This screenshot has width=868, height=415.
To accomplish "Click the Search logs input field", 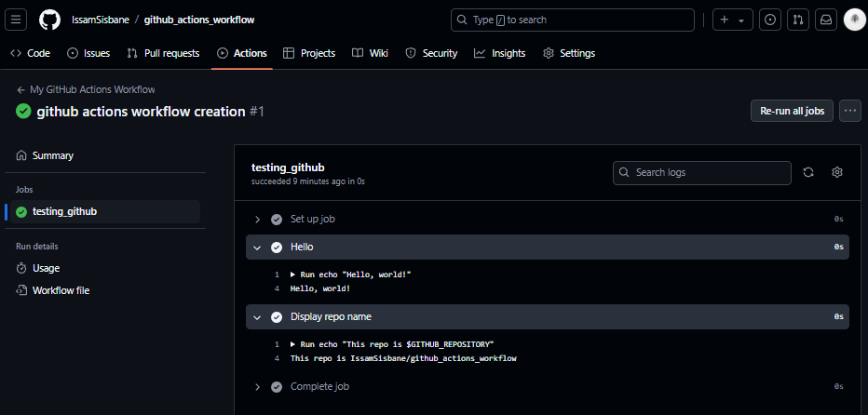I will click(702, 173).
